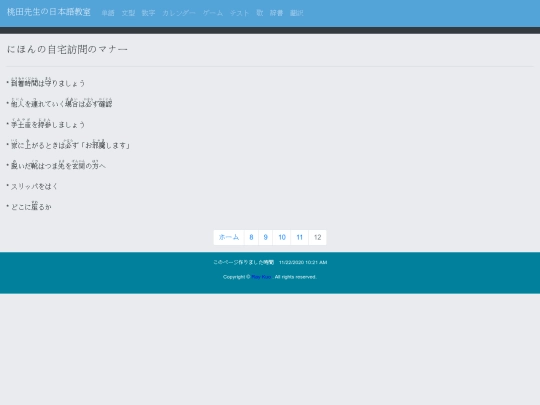This screenshot has width=540, height=405.
Task: Click the bullet 家に上がるときは必ず「お邪魔します」
Action: [x=71, y=144]
